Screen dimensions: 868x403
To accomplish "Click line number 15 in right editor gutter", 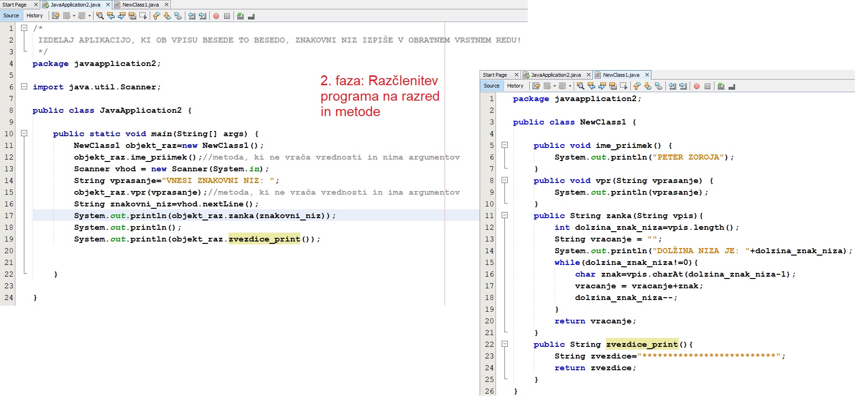I will pyautogui.click(x=489, y=263).
